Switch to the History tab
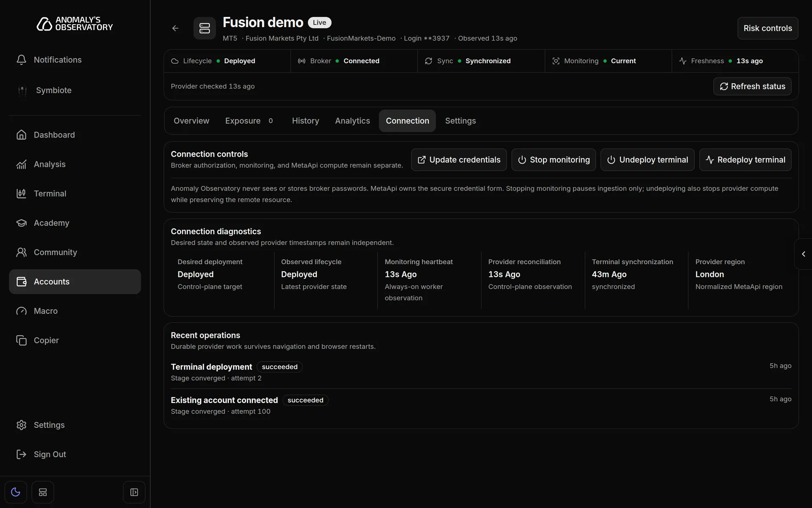 [305, 121]
